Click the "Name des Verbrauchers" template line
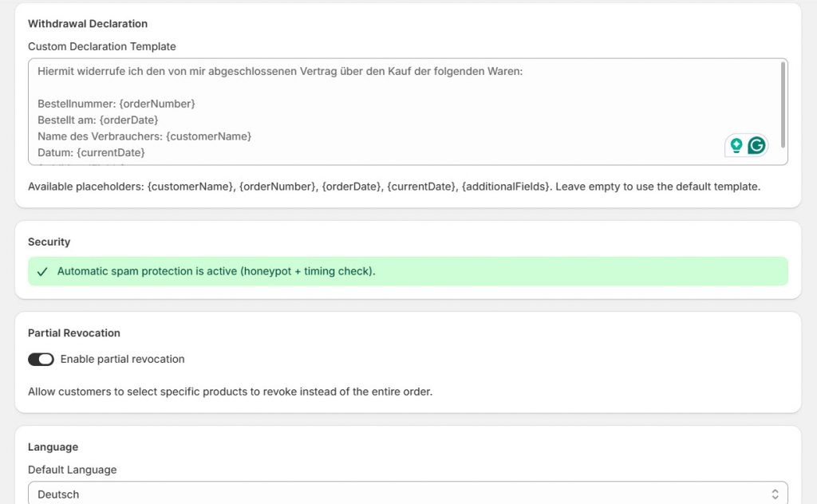817x504 pixels. point(144,136)
